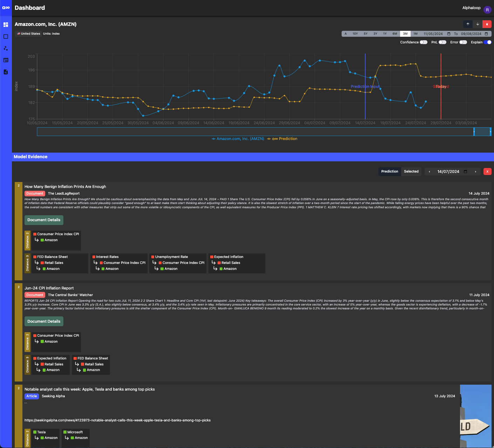Go to next evidence date arrow
Screen dimensions: 494x448
[x=475, y=171]
